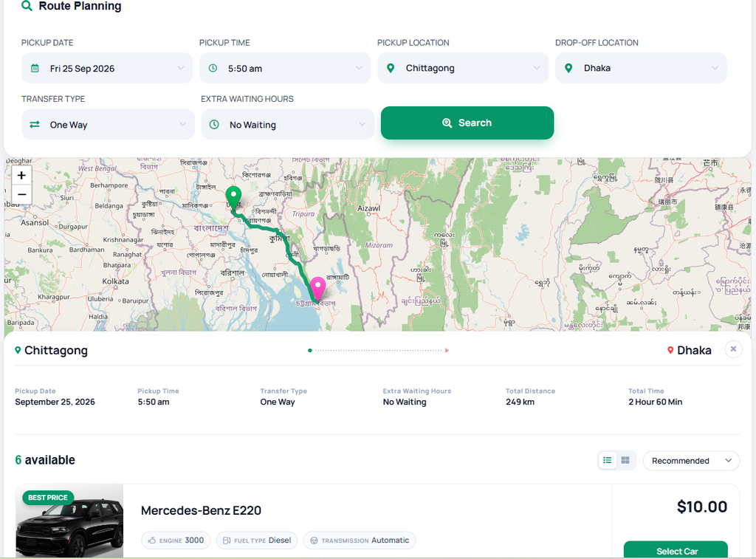This screenshot has height=559, width=756.
Task: Click red pin beside Dhaka heading
Action: coord(670,350)
